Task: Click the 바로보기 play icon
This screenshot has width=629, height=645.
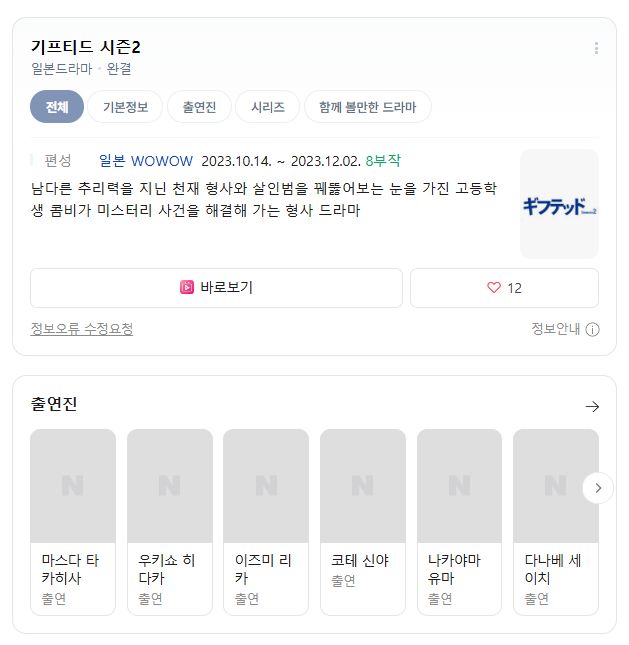Action: tap(187, 288)
